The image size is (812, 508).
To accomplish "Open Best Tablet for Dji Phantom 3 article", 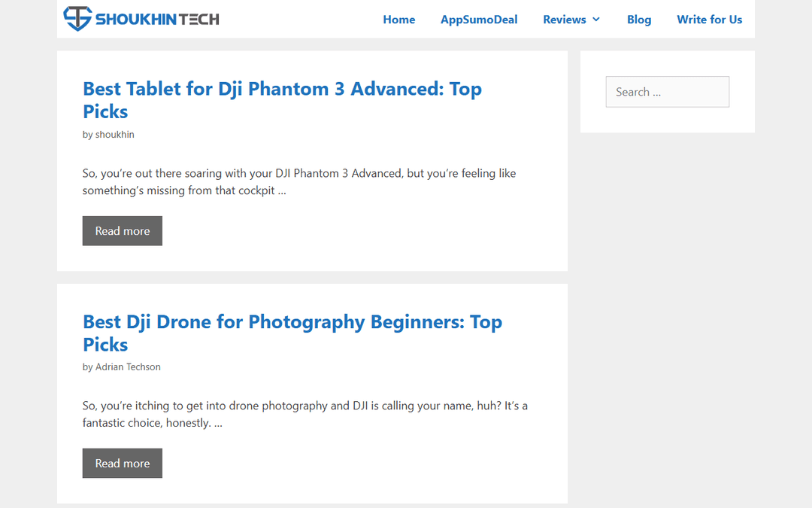I will click(282, 100).
